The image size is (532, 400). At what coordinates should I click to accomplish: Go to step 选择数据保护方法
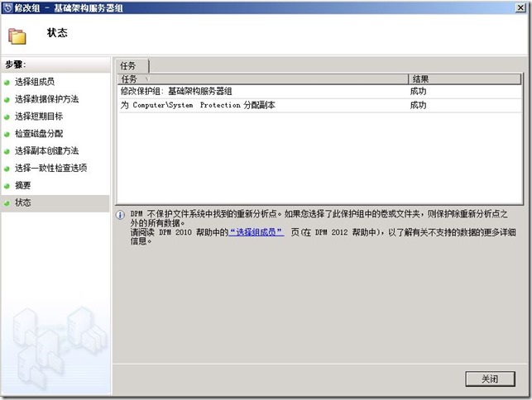pyautogui.click(x=46, y=99)
